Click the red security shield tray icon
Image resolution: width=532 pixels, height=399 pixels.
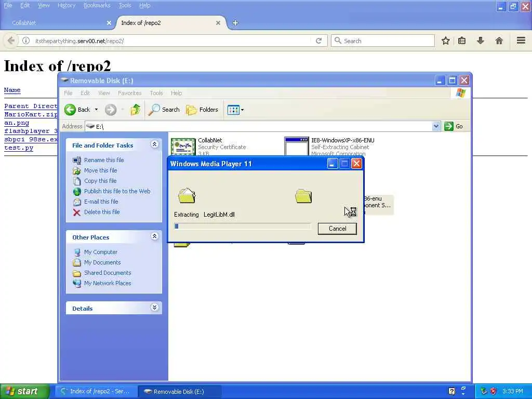point(494,392)
